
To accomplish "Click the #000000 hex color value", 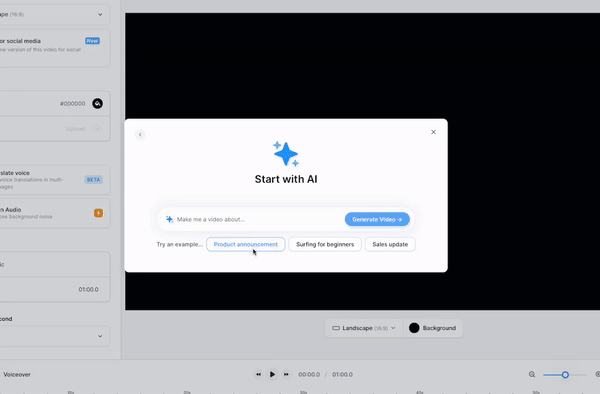I will point(72,104).
